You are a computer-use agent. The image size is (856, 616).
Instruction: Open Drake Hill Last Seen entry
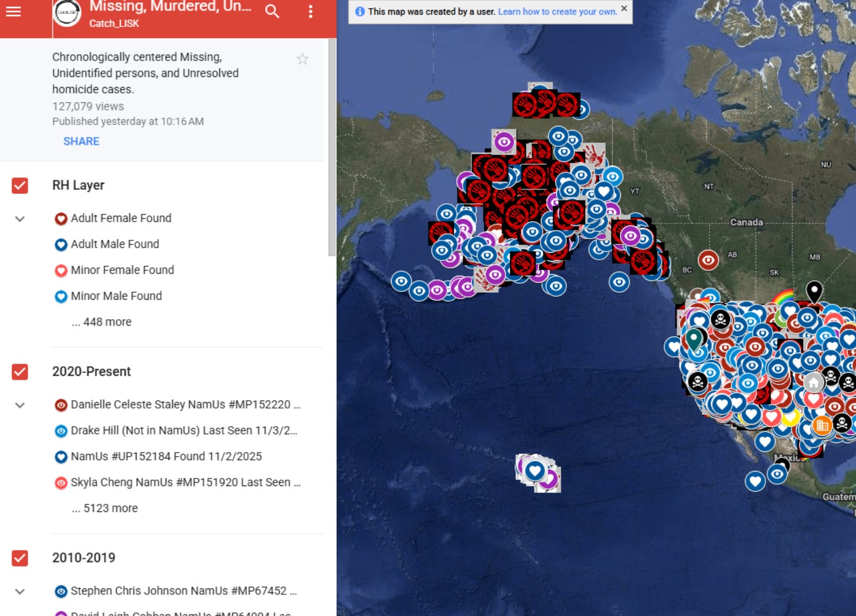coord(176,431)
